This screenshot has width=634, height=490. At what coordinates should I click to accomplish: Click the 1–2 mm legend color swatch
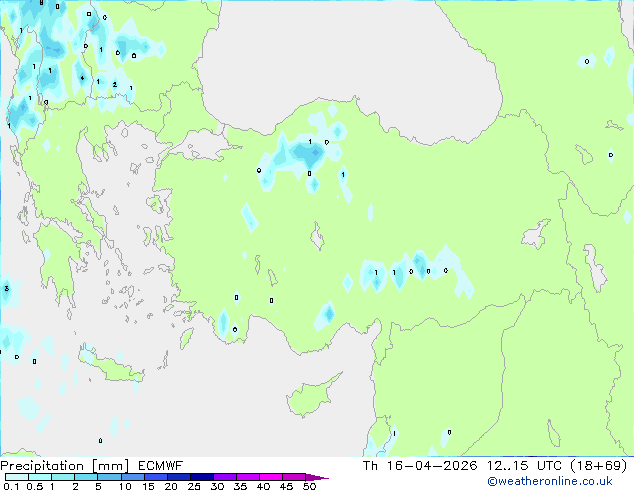pyautogui.click(x=63, y=477)
